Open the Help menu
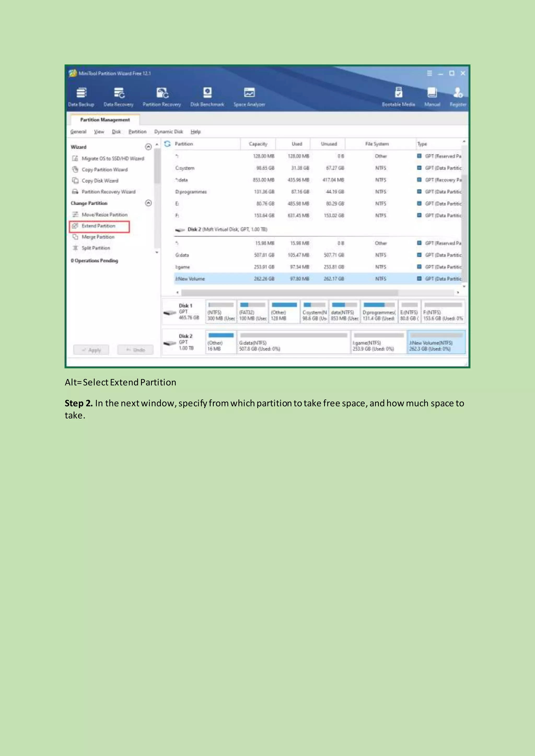This screenshot has width=535, height=756. [196, 132]
